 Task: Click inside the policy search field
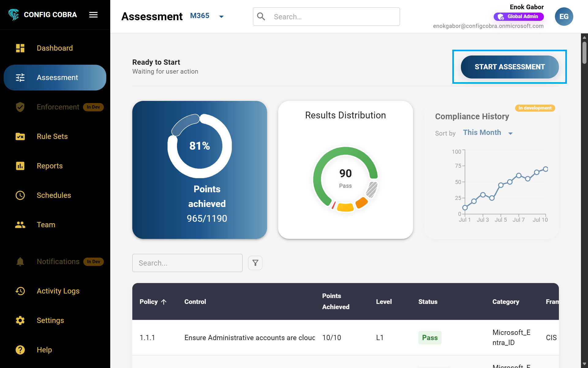pos(187,263)
